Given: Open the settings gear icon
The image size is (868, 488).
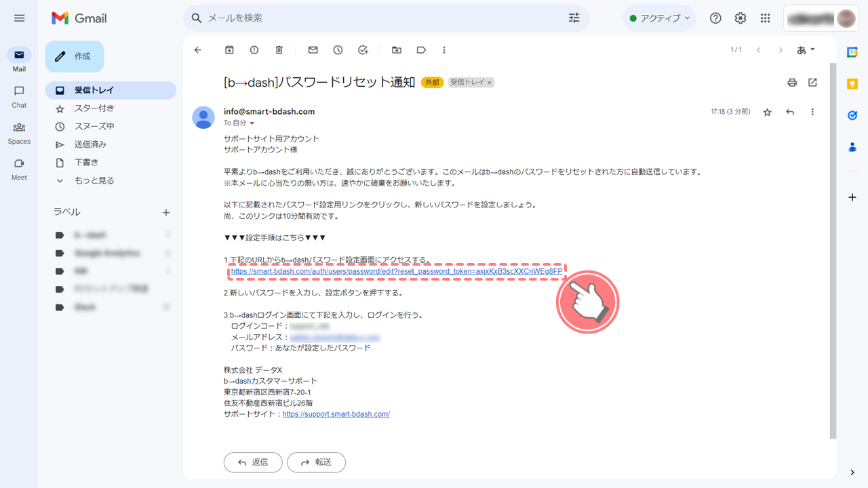Looking at the screenshot, I should [741, 18].
